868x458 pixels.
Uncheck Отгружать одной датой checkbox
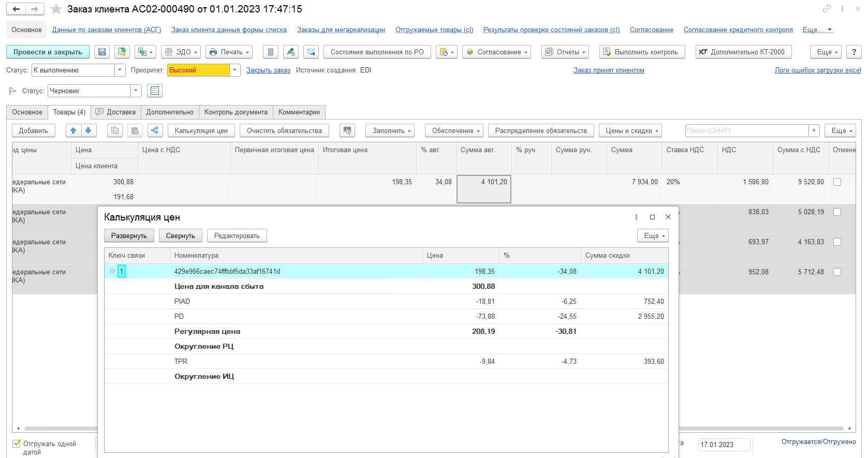(x=17, y=444)
